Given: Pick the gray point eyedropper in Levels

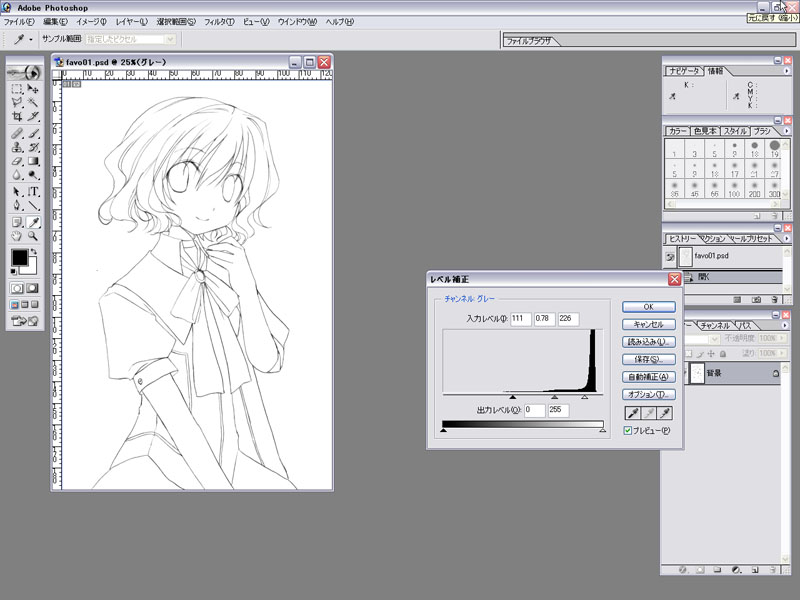Looking at the screenshot, I should pos(648,413).
